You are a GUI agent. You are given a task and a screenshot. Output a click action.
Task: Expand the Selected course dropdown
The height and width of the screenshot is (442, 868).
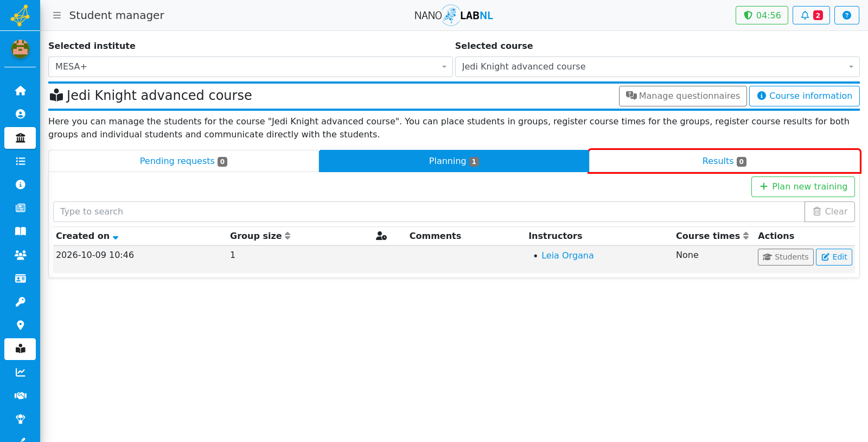pos(657,67)
